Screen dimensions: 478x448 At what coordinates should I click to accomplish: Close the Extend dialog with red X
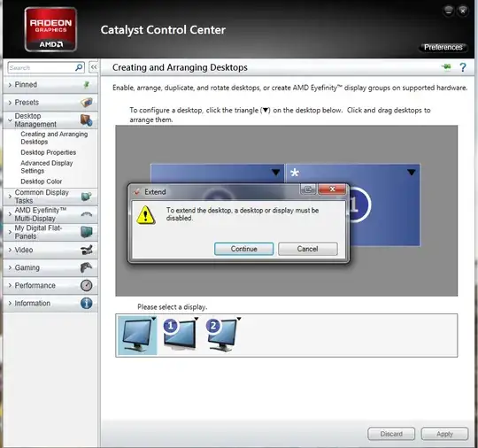click(x=332, y=189)
